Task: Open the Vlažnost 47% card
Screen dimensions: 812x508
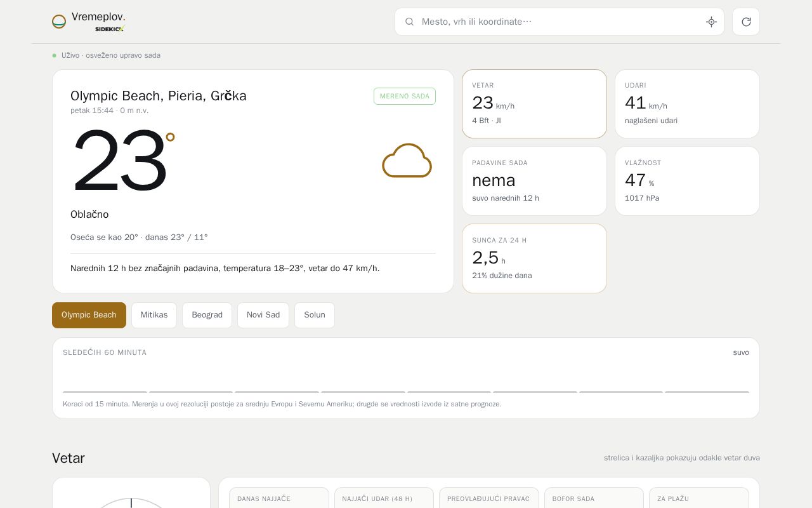Action: [x=687, y=181]
